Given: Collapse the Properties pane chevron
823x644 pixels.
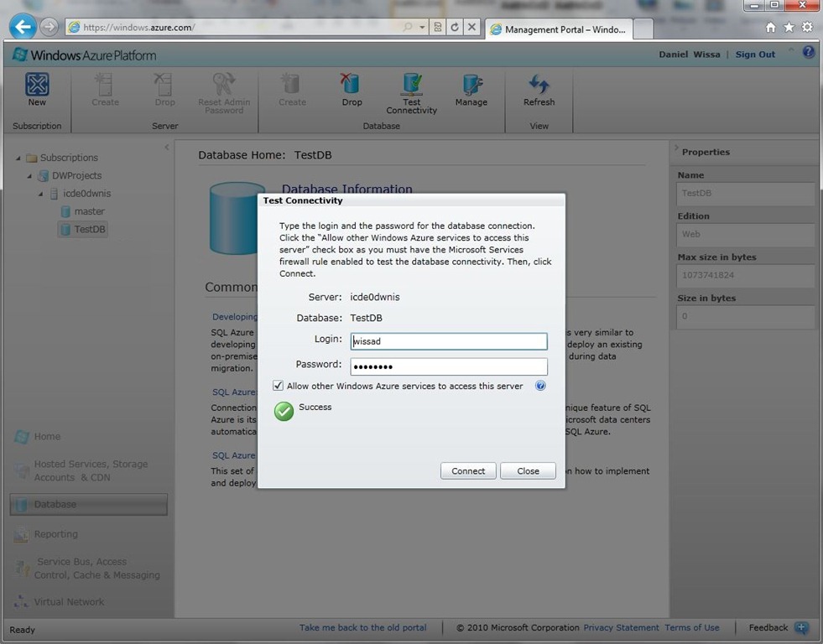Looking at the screenshot, I should coord(676,148).
